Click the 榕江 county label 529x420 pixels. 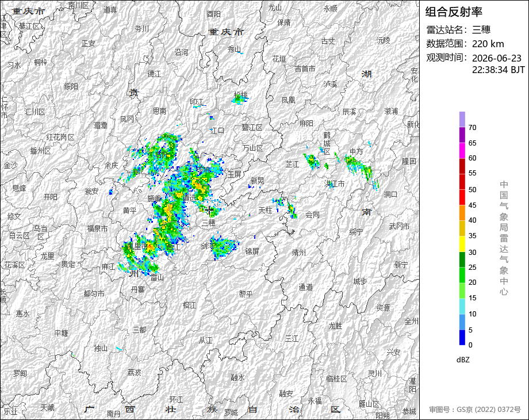pos(190,305)
